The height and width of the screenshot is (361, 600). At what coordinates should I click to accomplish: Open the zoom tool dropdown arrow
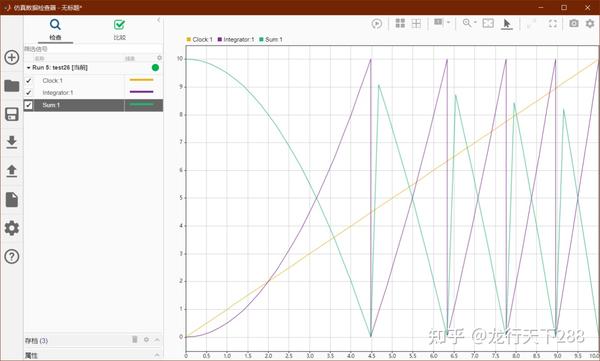[x=475, y=23]
